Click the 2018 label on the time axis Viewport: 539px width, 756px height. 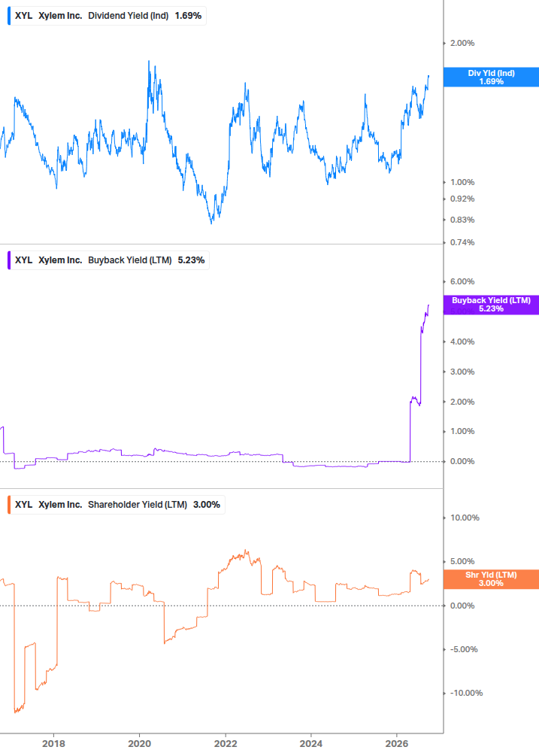point(53,743)
